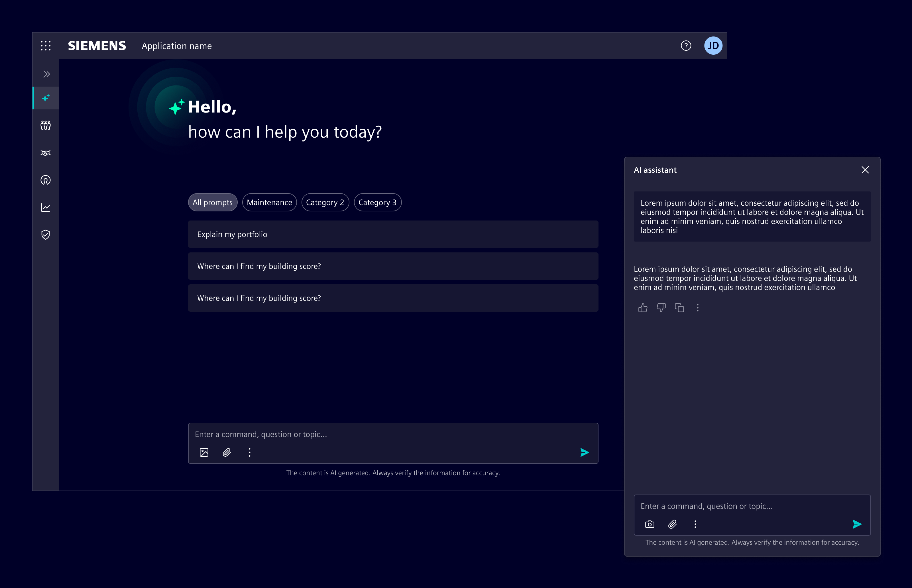Open help via the question mark icon

click(x=685, y=45)
